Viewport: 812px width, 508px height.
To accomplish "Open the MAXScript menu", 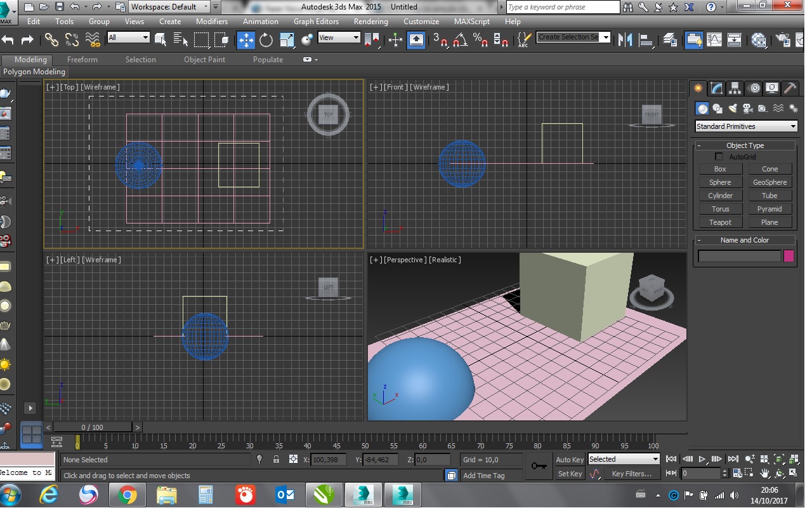I will (472, 21).
